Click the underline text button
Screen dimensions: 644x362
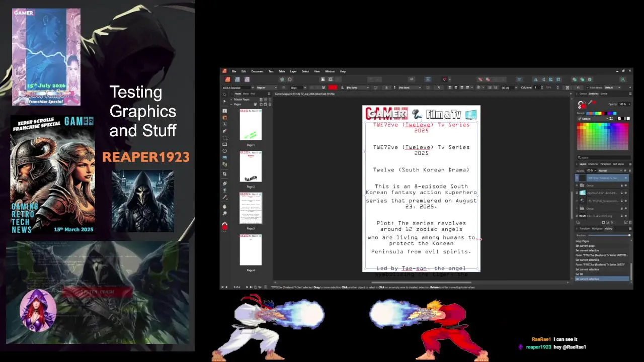pos(324,87)
